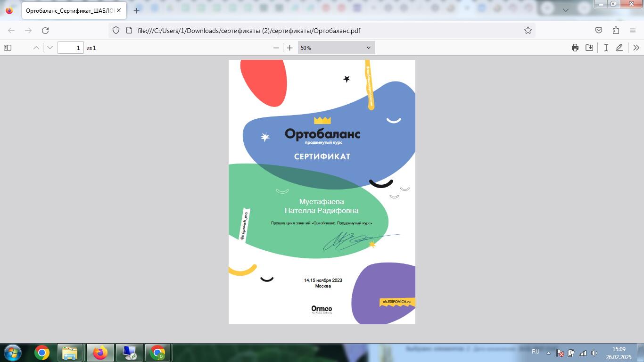Go back to the previous page
644x362 pixels.
tap(11, 30)
